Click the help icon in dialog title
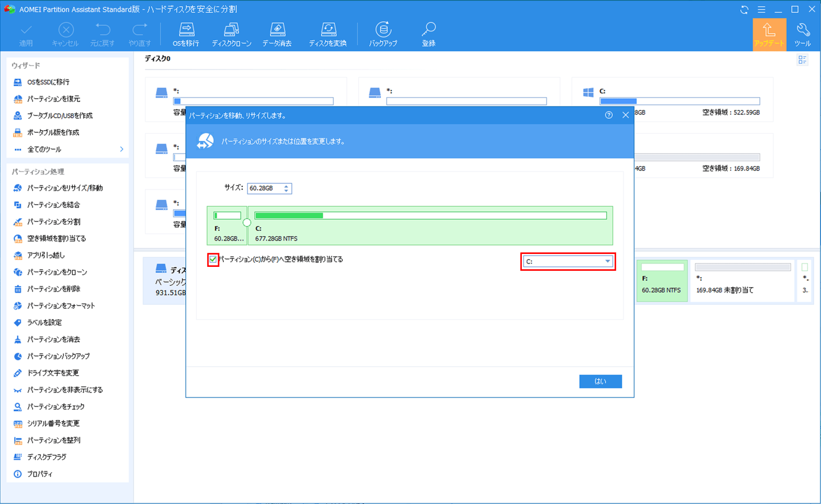Image resolution: width=821 pixels, height=504 pixels. coord(609,115)
